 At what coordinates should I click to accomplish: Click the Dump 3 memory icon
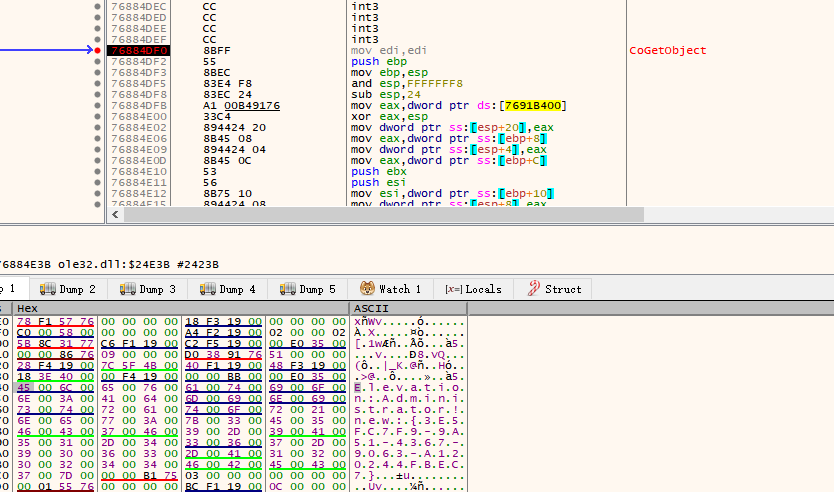127,289
